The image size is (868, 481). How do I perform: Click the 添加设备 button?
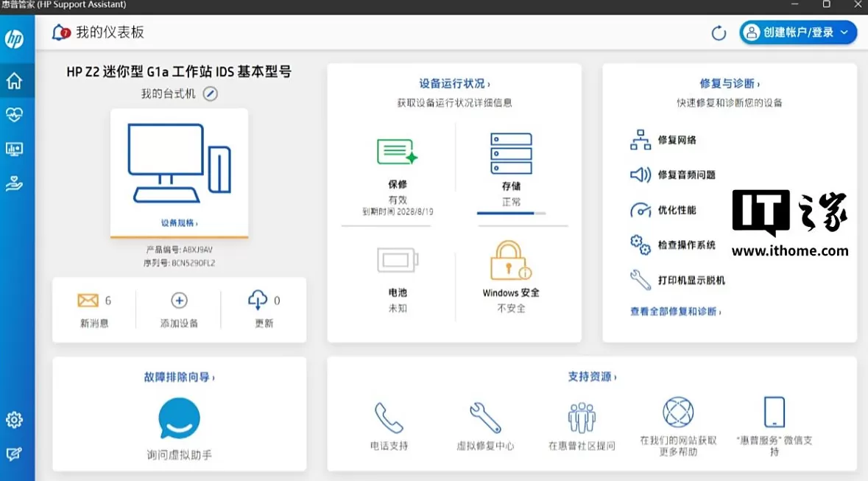click(179, 309)
